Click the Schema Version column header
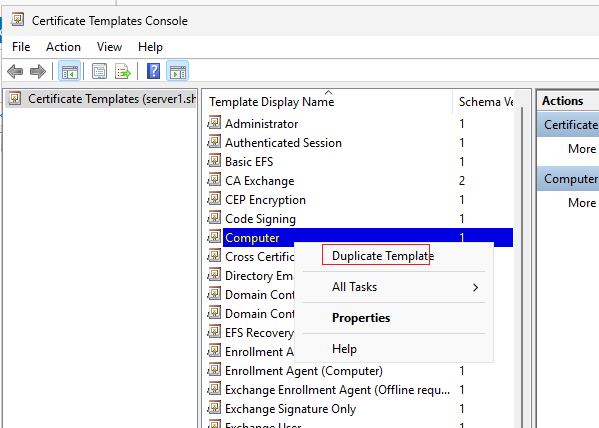The width and height of the screenshot is (599, 428). pos(484,102)
